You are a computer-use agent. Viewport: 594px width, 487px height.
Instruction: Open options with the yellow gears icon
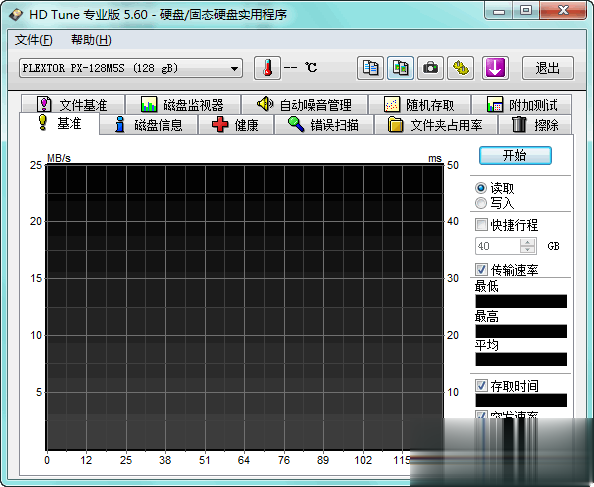461,68
